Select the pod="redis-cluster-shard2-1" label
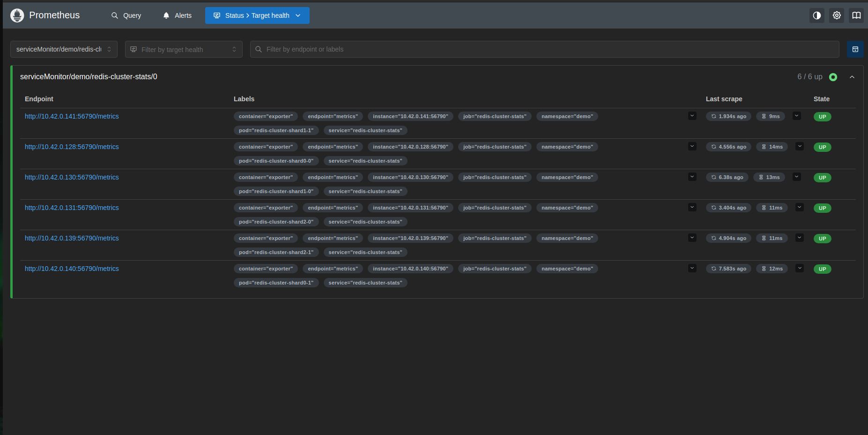This screenshot has height=435, width=868. pyautogui.click(x=276, y=252)
